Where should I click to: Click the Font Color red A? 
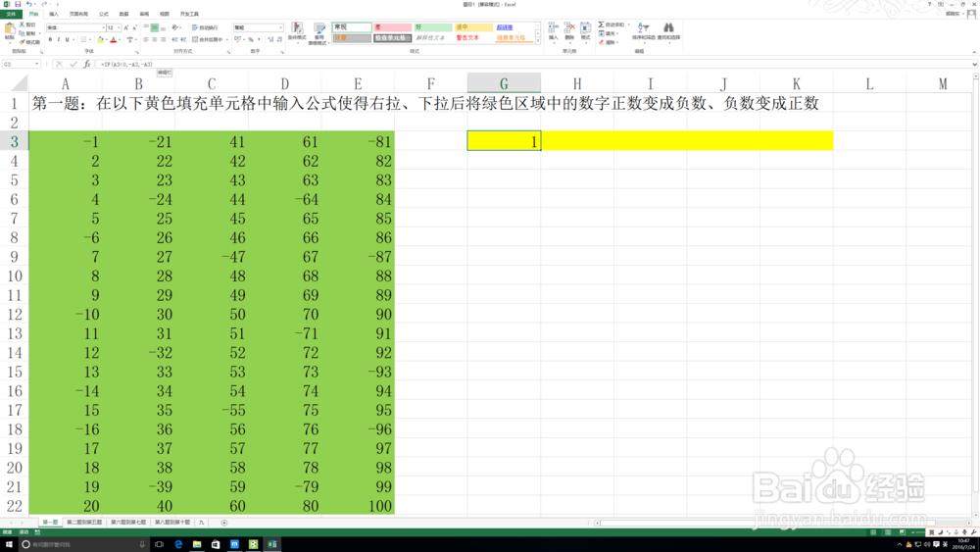click(113, 39)
